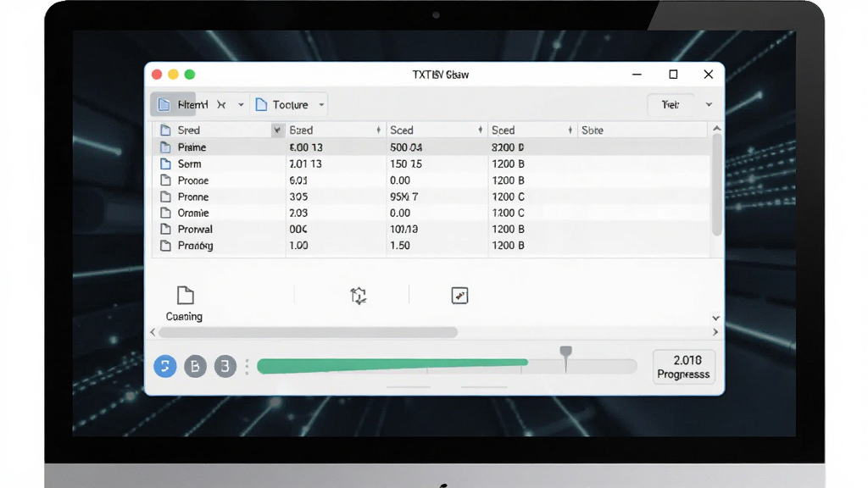Click the sort arrow of the Sced header beside Bsed

click(x=480, y=130)
